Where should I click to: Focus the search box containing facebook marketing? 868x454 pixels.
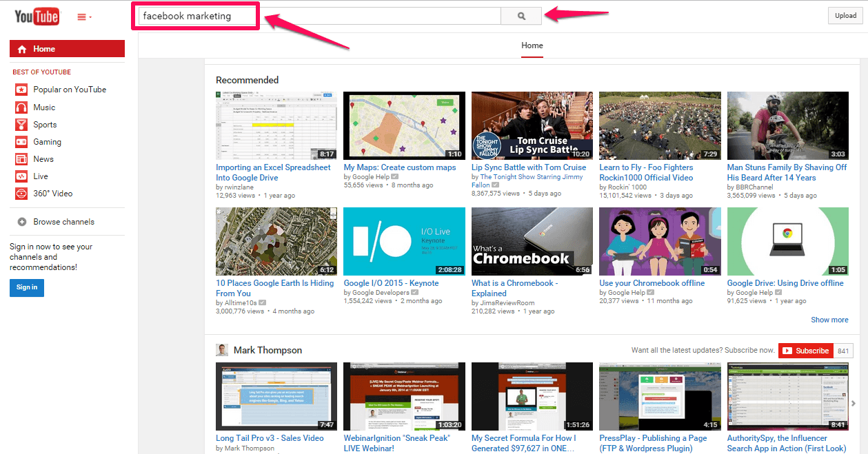(x=319, y=16)
